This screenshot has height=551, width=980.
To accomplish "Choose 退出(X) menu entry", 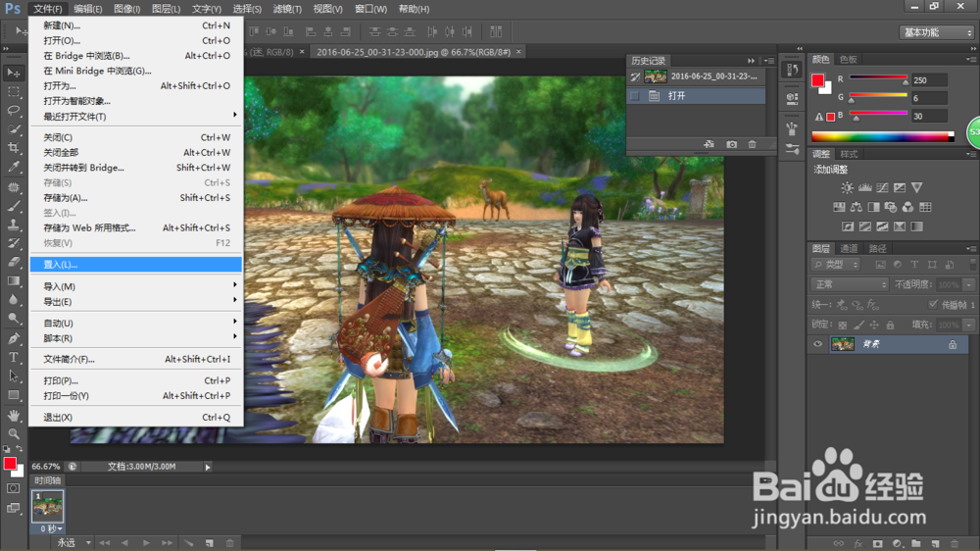I will pyautogui.click(x=135, y=417).
